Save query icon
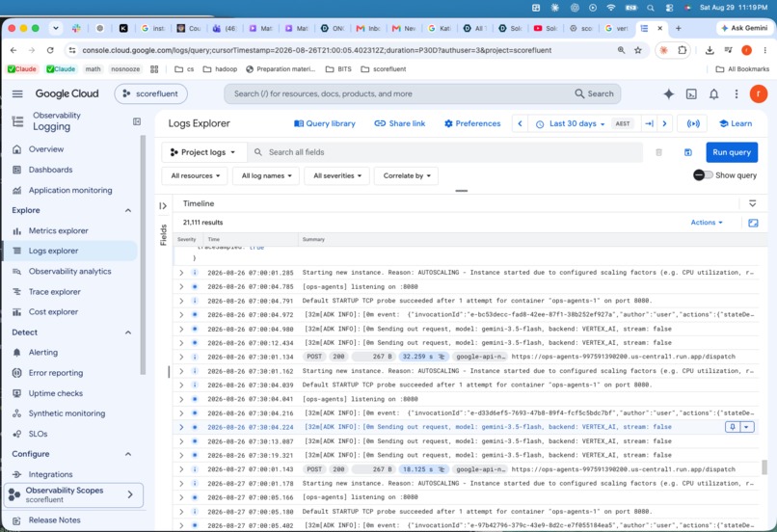777x532 pixels. pos(687,152)
